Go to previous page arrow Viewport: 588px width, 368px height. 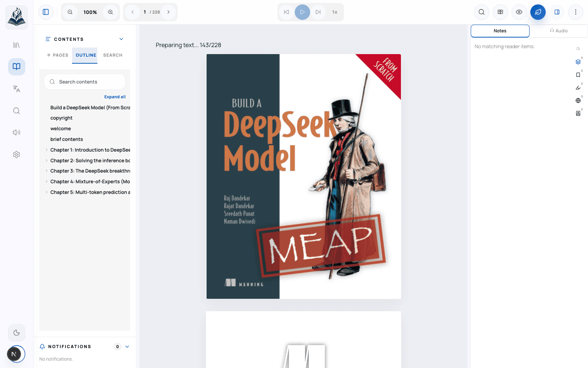click(133, 12)
